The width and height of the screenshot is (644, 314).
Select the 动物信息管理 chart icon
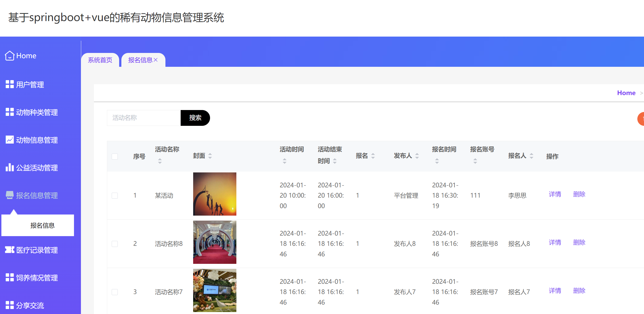pos(10,140)
